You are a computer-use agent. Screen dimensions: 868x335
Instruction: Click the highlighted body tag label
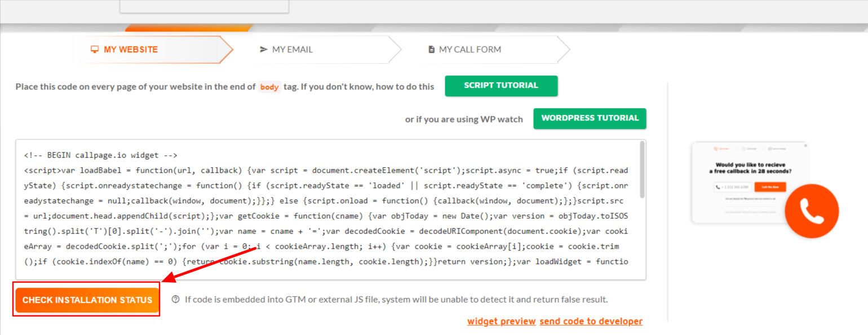pyautogui.click(x=269, y=87)
